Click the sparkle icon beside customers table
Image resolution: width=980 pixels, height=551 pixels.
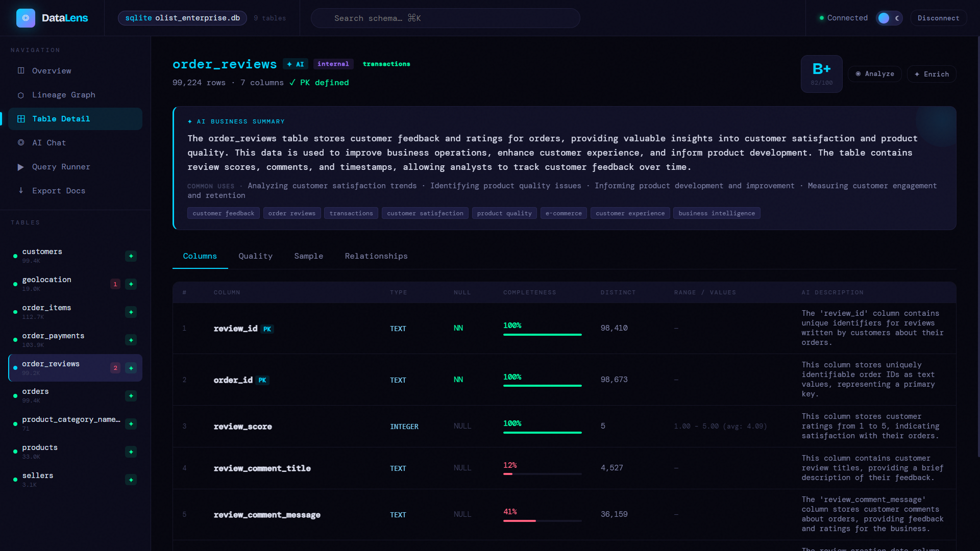[131, 256]
